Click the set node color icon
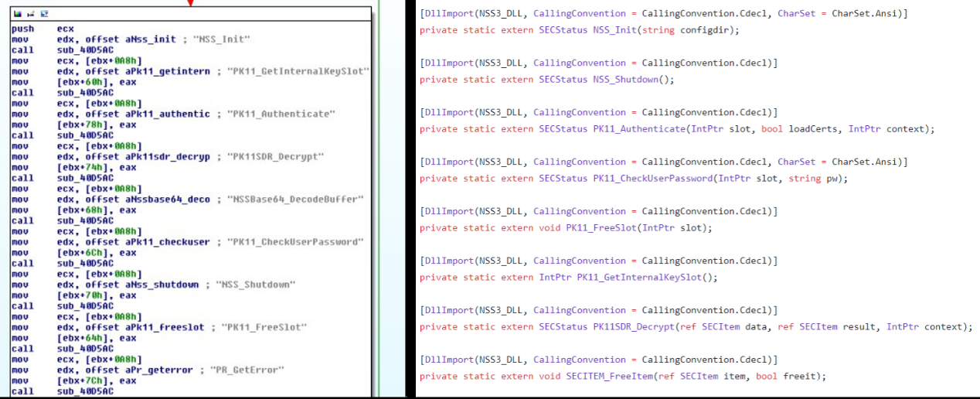Screen dimensions: 980x399 point(17,14)
